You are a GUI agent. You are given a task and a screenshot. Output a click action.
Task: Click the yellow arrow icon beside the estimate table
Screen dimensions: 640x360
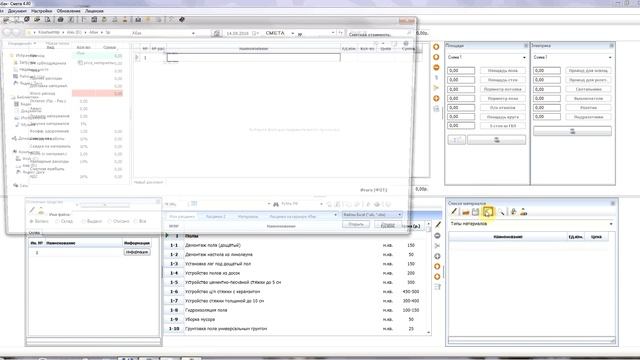click(436, 88)
